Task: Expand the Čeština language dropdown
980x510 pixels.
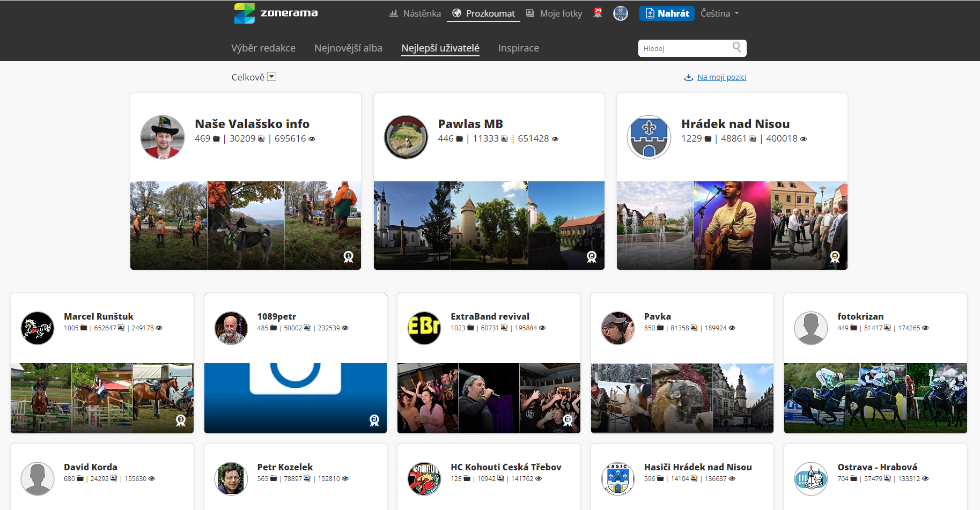Action: click(x=720, y=13)
